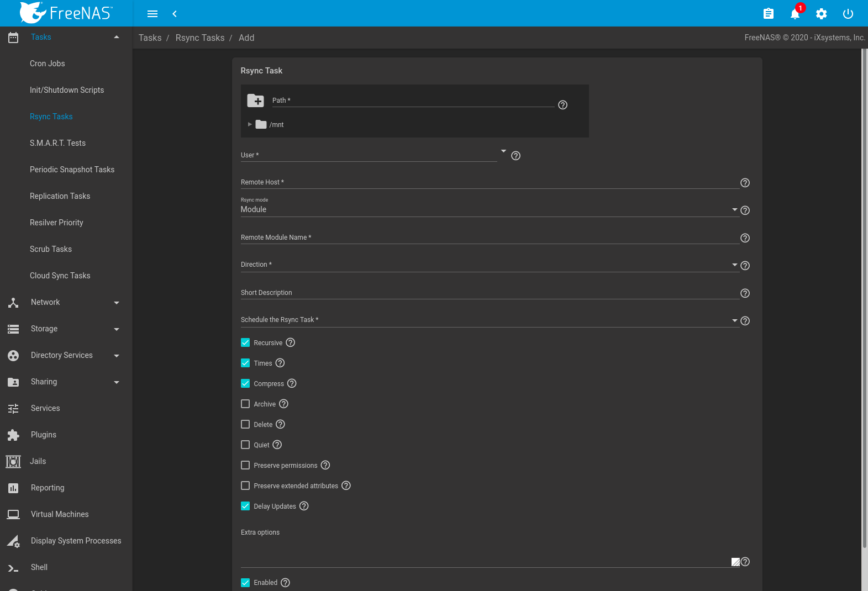Click the help icon next to Recursive
868x591 pixels.
pos(291,342)
